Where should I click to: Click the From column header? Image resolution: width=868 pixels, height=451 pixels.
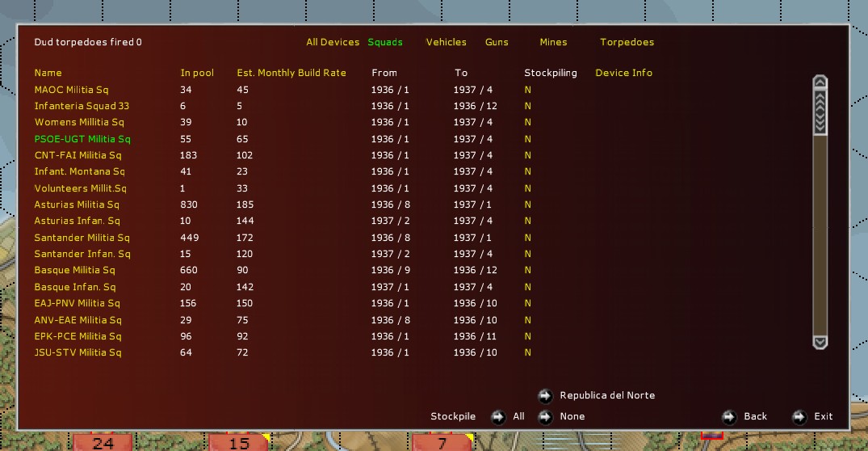coord(384,73)
